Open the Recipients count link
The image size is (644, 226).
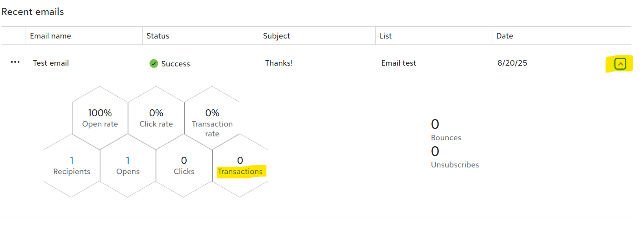point(72,160)
